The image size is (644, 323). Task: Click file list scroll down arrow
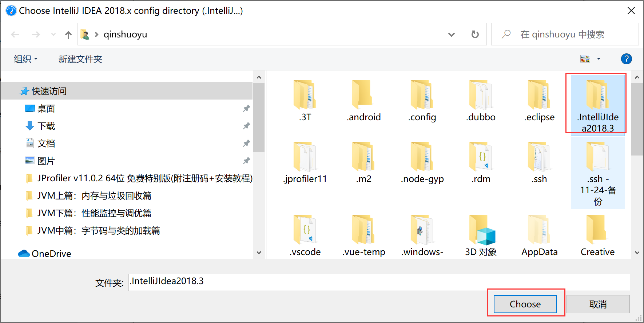click(x=637, y=253)
